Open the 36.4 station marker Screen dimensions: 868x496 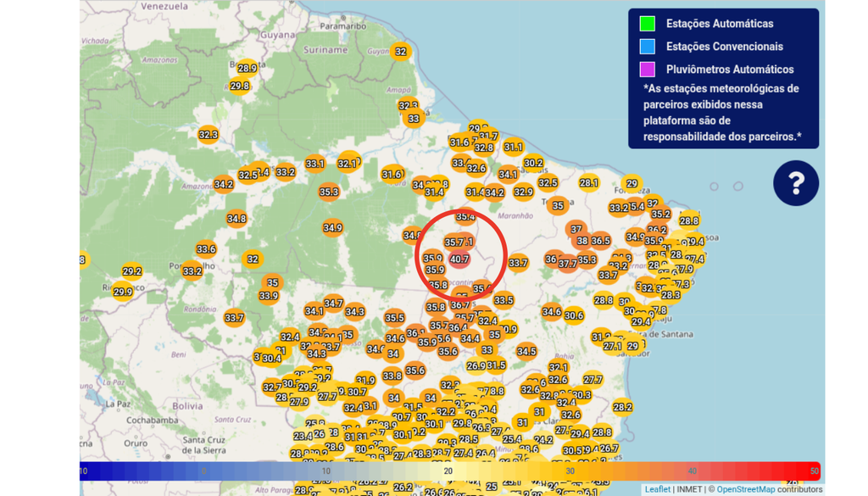click(458, 328)
